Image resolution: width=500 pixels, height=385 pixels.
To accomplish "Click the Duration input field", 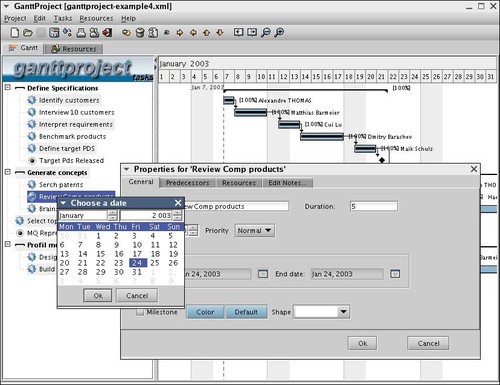I will 374,206.
